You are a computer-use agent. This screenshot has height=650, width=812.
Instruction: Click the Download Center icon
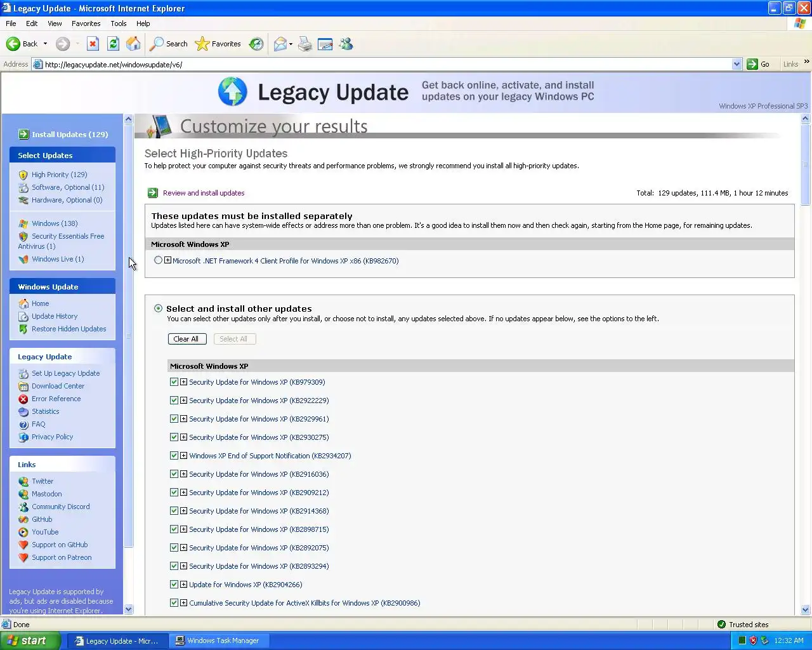[23, 386]
